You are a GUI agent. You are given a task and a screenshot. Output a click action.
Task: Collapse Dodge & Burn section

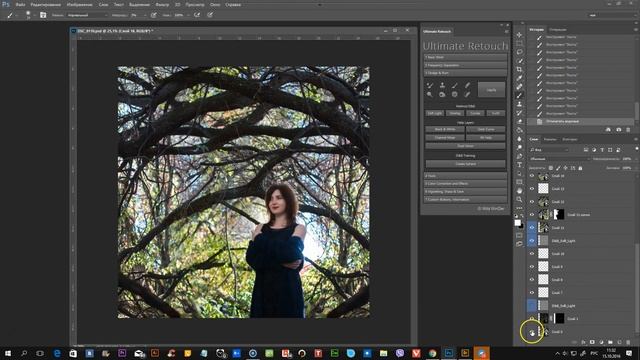tap(465, 73)
